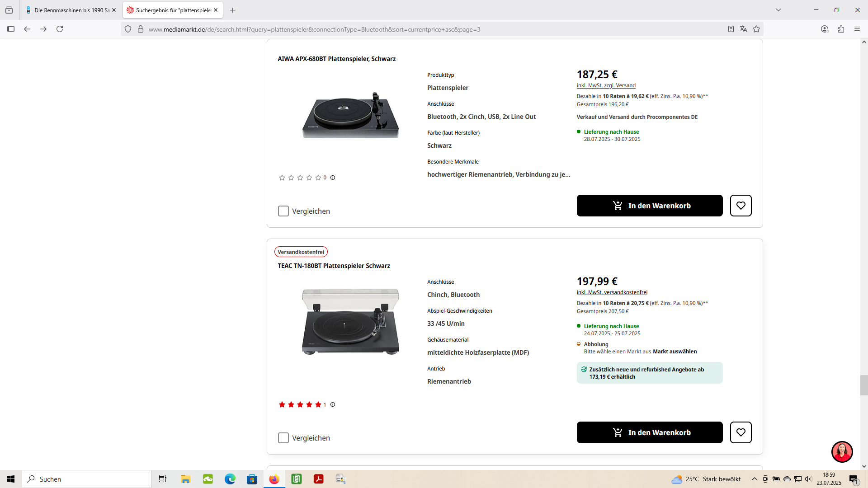
Task: Open the translate page icon in address bar
Action: 744,29
